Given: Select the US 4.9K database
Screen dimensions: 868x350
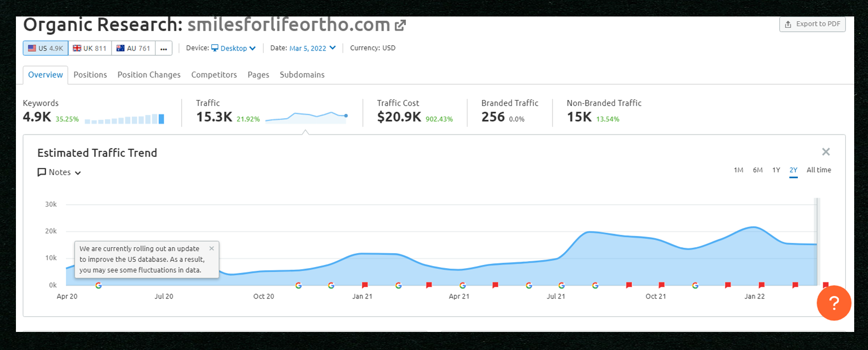Looking at the screenshot, I should pos(46,48).
